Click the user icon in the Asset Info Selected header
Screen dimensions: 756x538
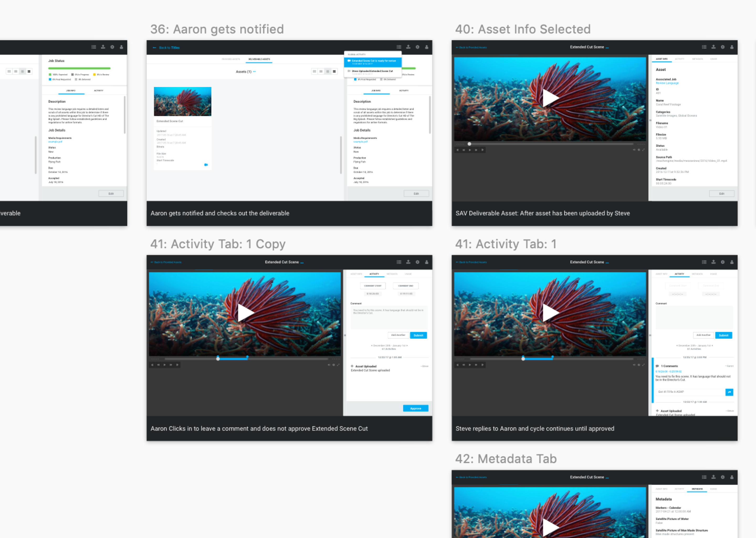coord(732,47)
